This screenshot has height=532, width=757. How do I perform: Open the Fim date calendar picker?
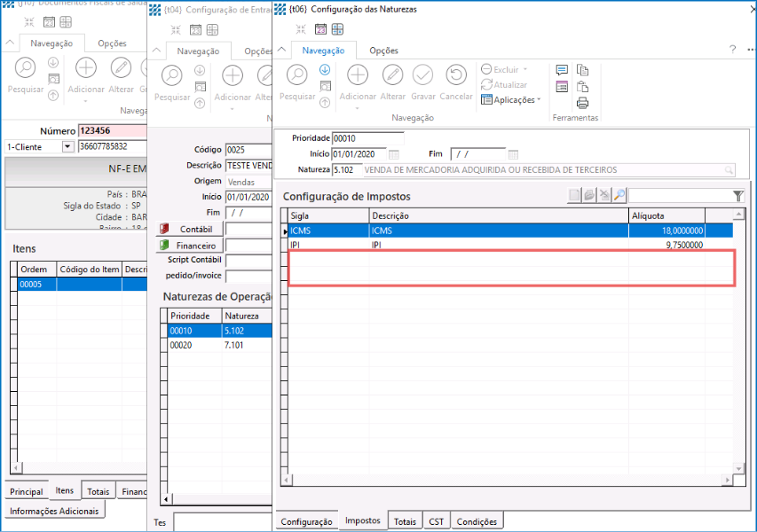click(x=513, y=154)
